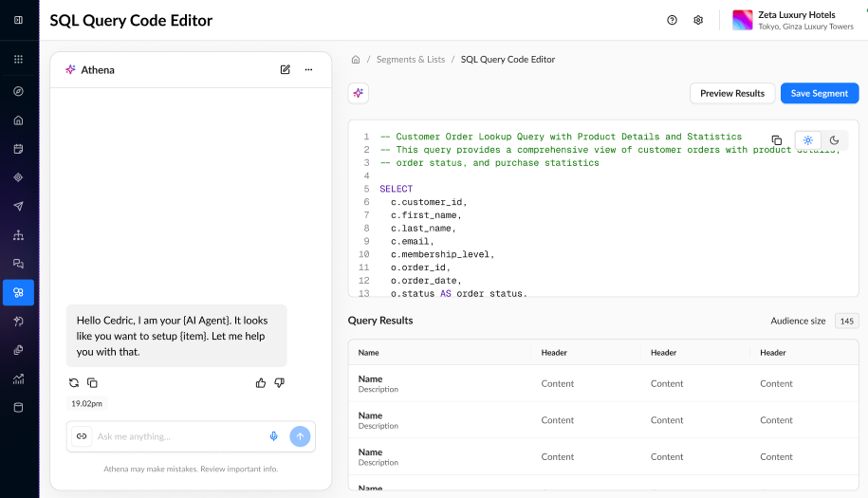Collapse the sidebar panel icon
The image size is (868, 498).
point(18,20)
